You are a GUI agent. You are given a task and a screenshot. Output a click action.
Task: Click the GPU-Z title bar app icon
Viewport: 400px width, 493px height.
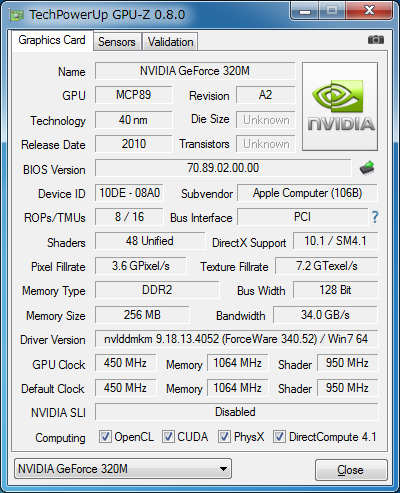click(17, 15)
